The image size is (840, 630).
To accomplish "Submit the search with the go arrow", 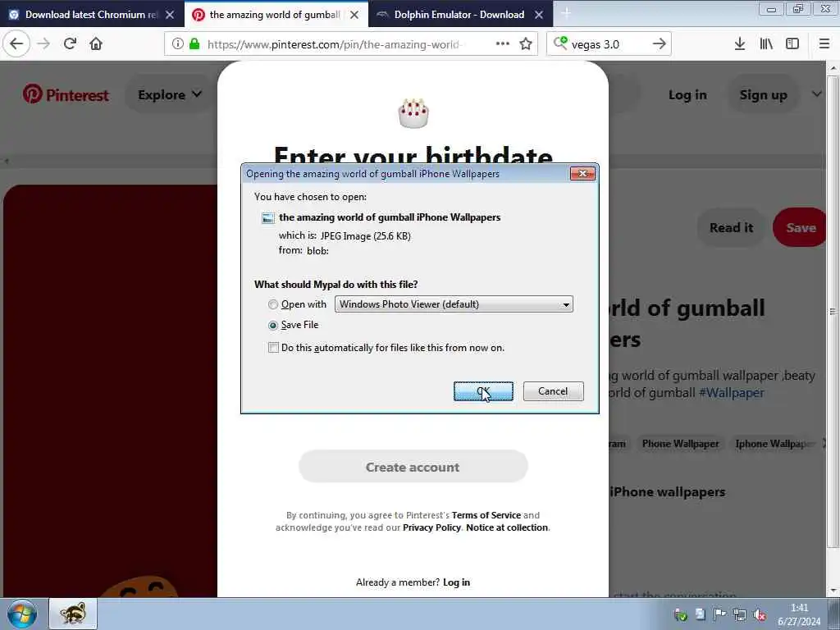I will (x=660, y=44).
